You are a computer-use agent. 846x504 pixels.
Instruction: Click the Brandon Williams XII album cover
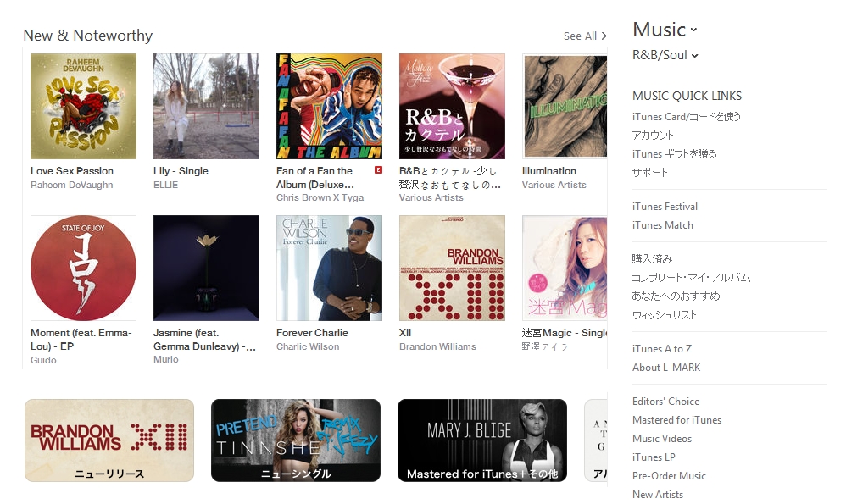click(x=452, y=268)
